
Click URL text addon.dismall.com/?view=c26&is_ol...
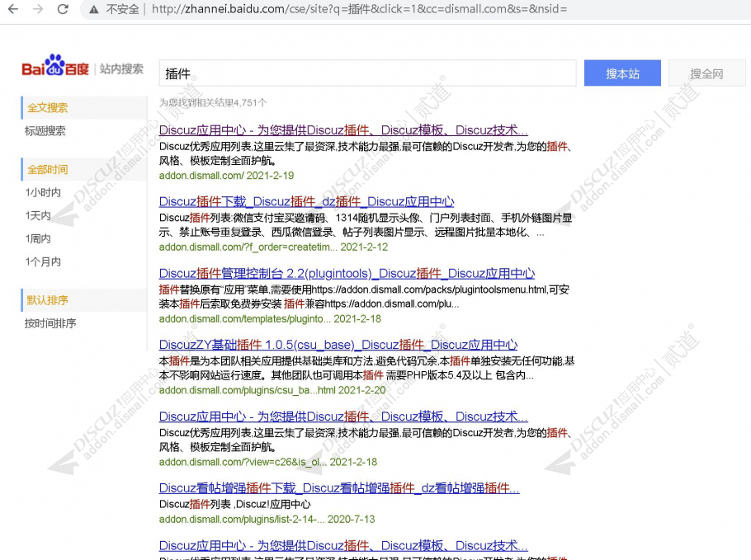[x=243, y=462]
